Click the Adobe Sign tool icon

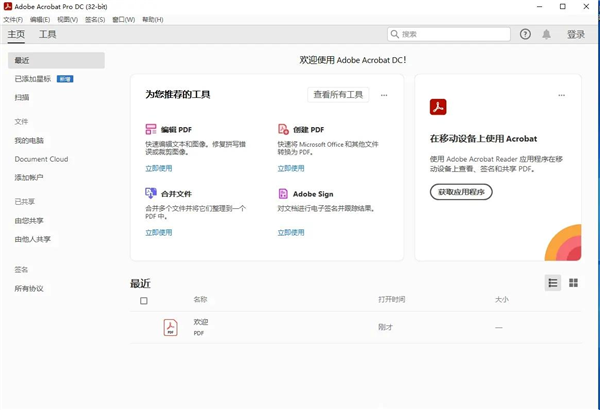tap(284, 193)
